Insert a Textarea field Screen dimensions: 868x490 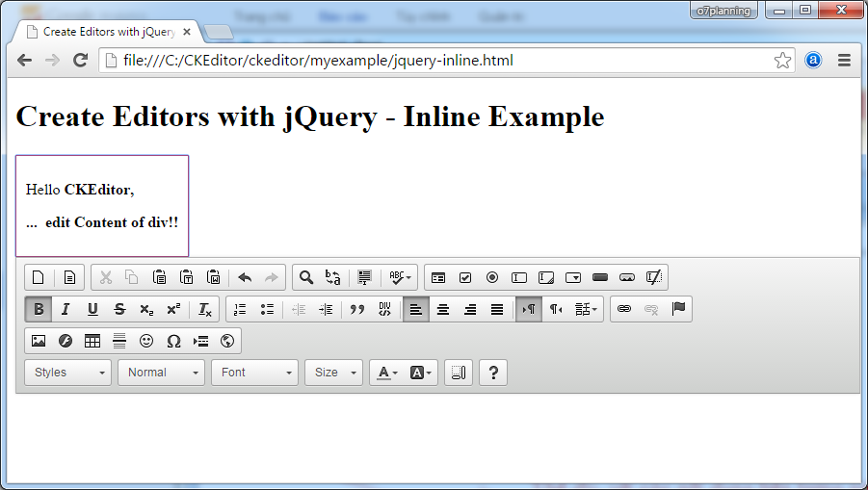pos(546,277)
